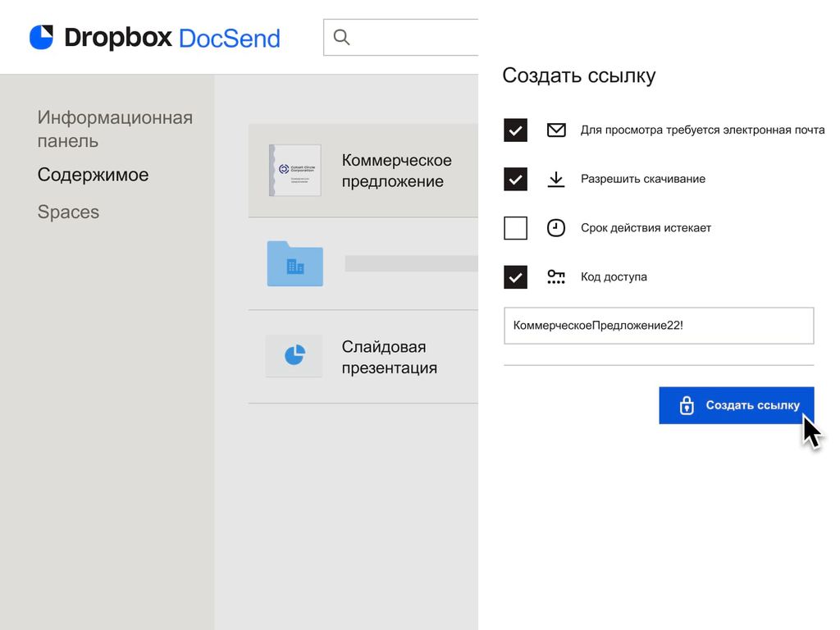The image size is (840, 630).
Task: Open the Информационная панель section
Action: coord(114,130)
